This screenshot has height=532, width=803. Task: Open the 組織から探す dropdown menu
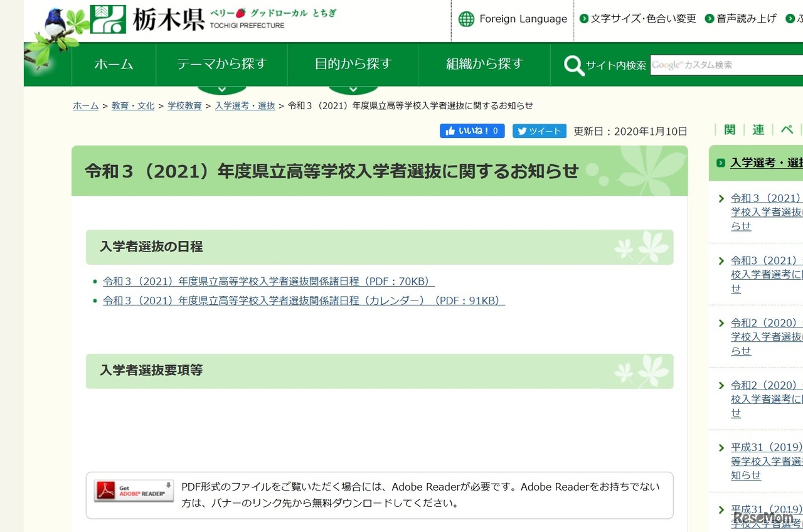coord(484,64)
